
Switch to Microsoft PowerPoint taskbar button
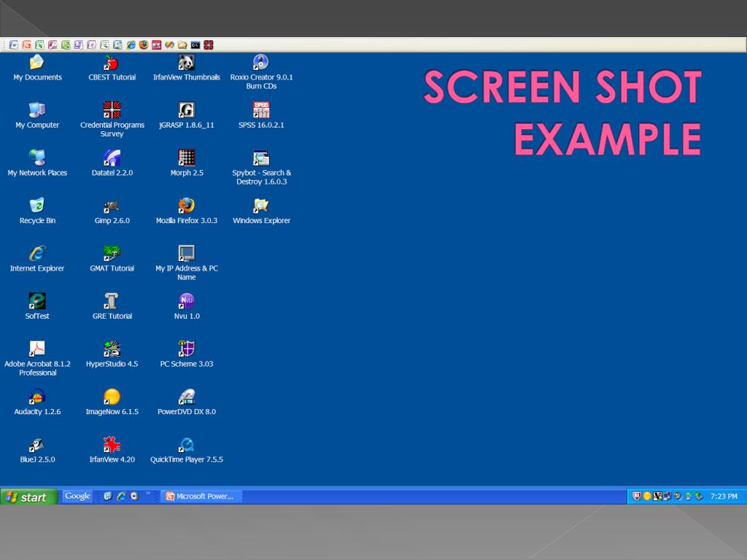click(x=202, y=496)
